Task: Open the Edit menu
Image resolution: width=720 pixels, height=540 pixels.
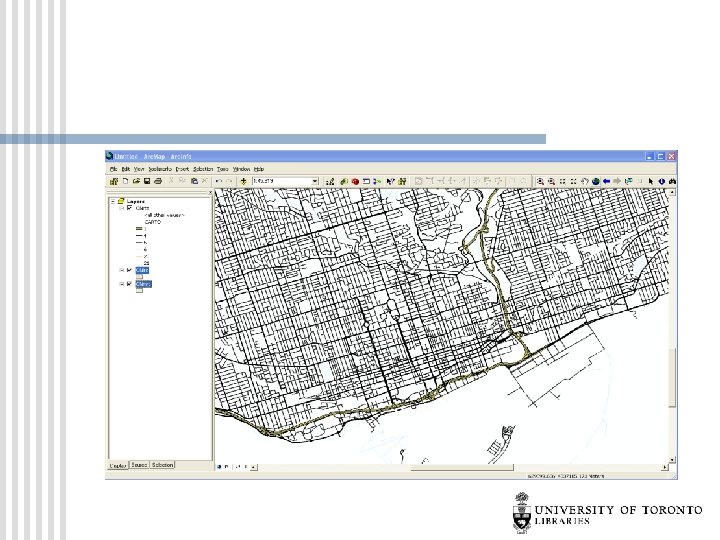Action: pyautogui.click(x=125, y=169)
